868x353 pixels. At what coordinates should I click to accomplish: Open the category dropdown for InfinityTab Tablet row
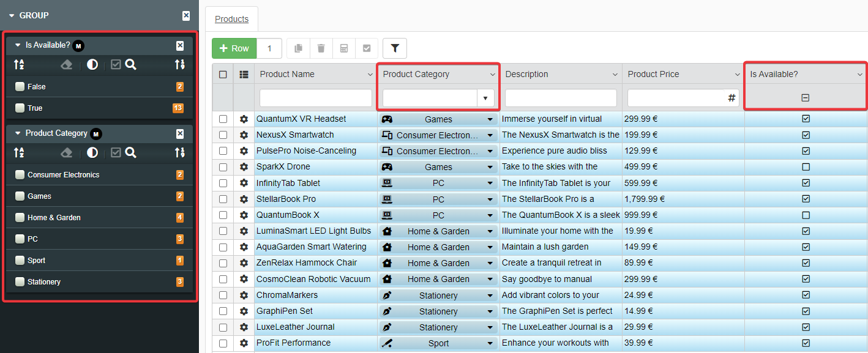(490, 183)
